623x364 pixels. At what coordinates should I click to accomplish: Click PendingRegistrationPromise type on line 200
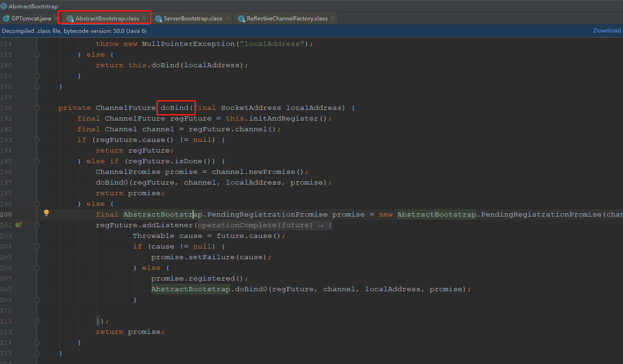[x=267, y=215]
